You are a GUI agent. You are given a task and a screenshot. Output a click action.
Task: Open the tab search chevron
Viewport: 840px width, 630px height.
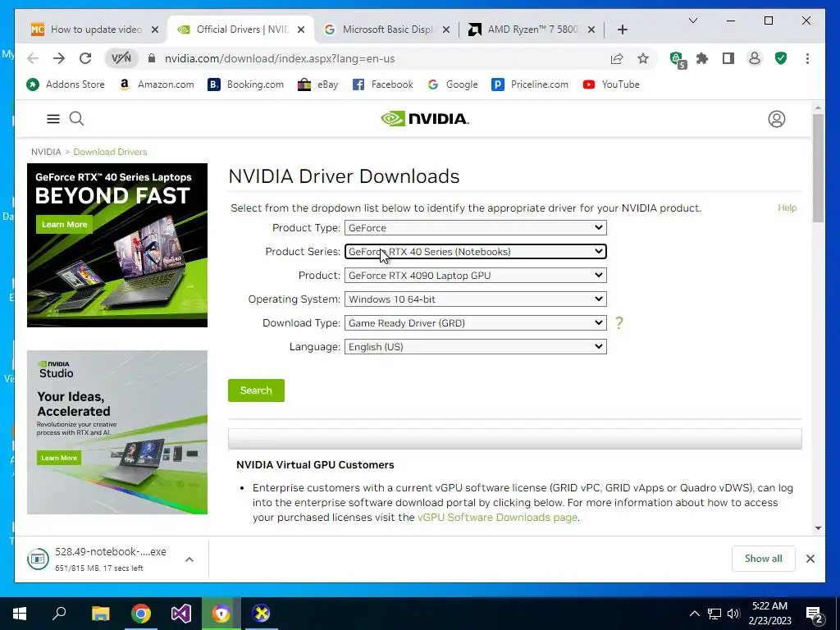[692, 21]
